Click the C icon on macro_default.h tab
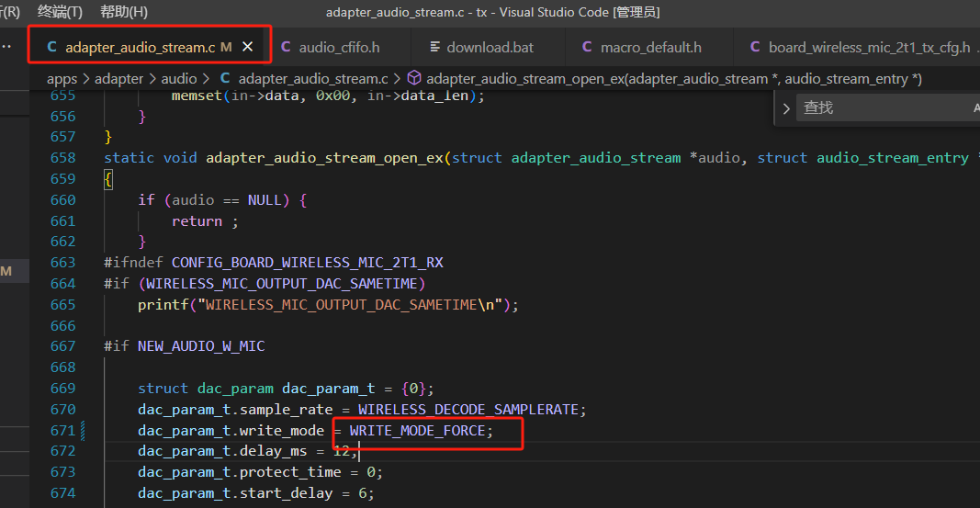The image size is (980, 508). click(x=587, y=47)
